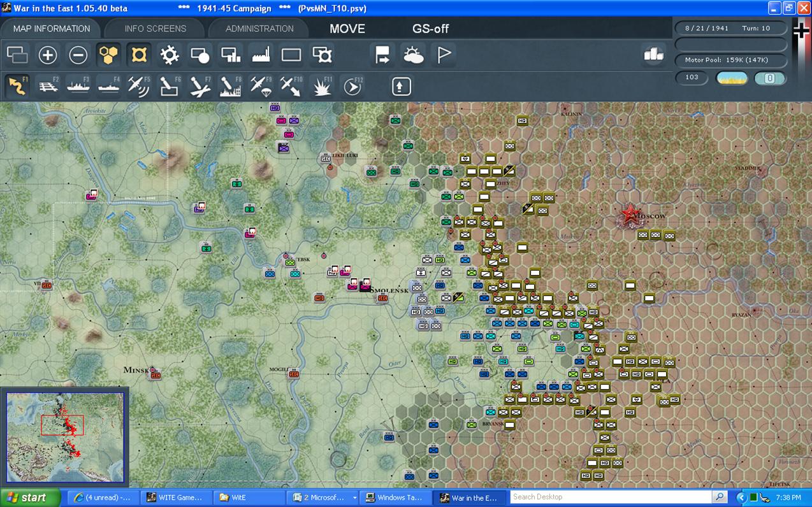The image size is (812, 507).
Task: Click the 103 admin points field
Action: pyautogui.click(x=692, y=78)
